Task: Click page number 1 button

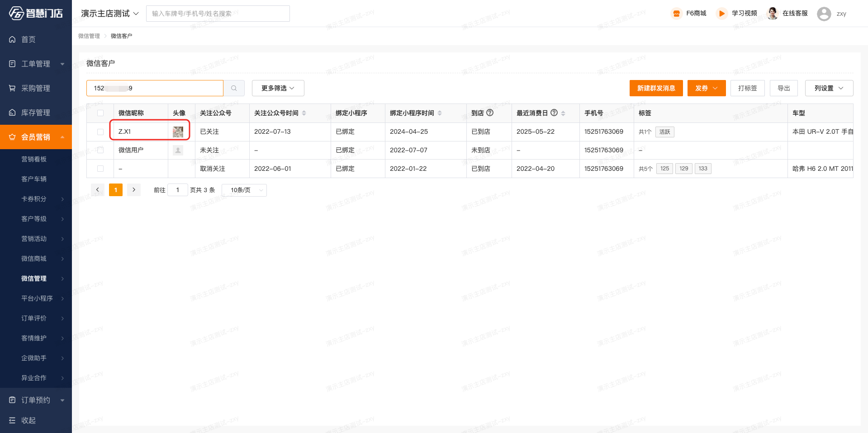Action: coord(116,190)
